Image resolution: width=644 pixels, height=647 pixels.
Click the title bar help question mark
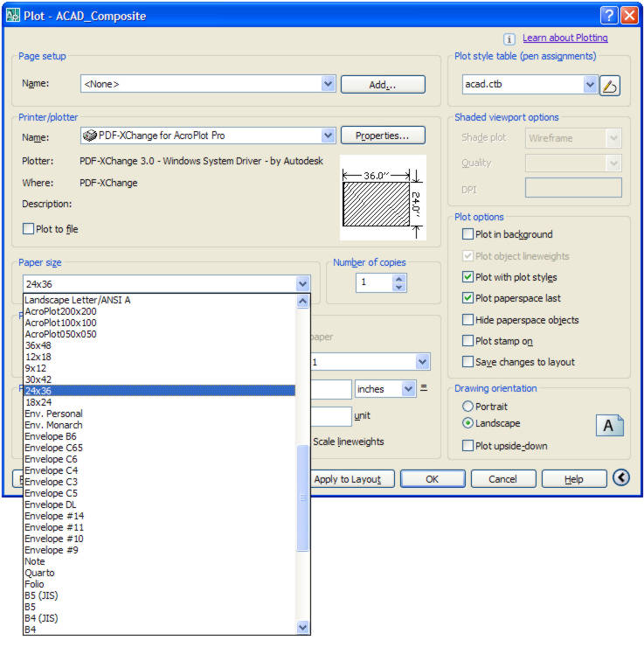[x=609, y=16]
